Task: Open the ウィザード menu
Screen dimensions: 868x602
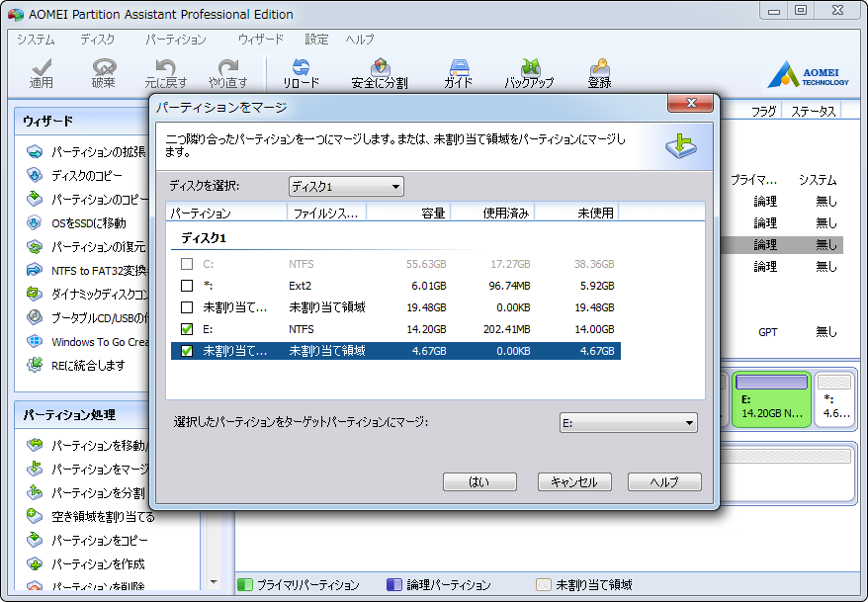Action: pyautogui.click(x=260, y=40)
